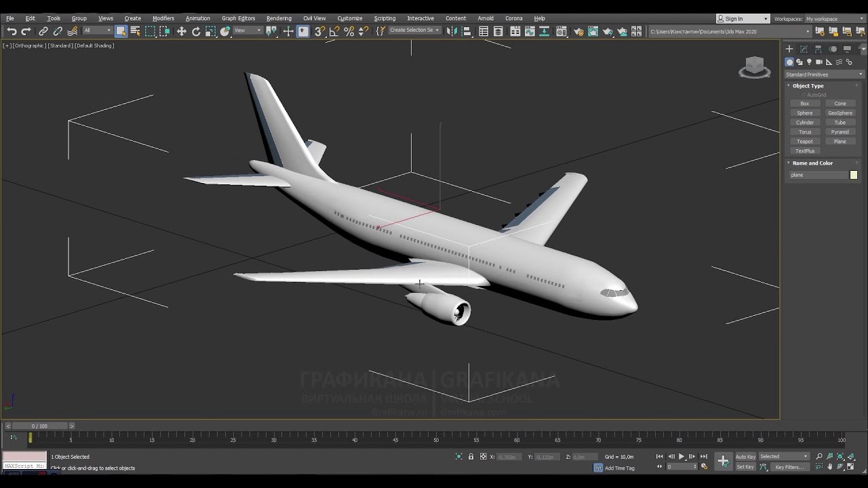Open the Animation menu

[x=198, y=18]
